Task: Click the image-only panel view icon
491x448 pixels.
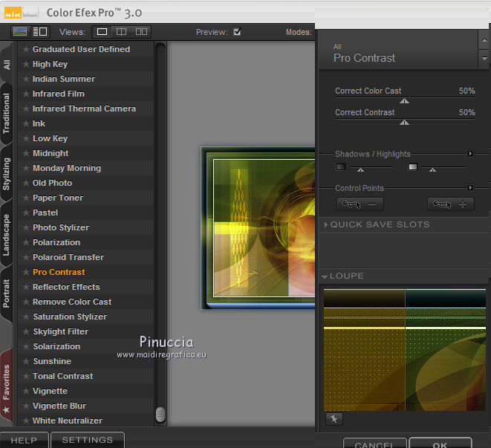Action: [x=21, y=32]
